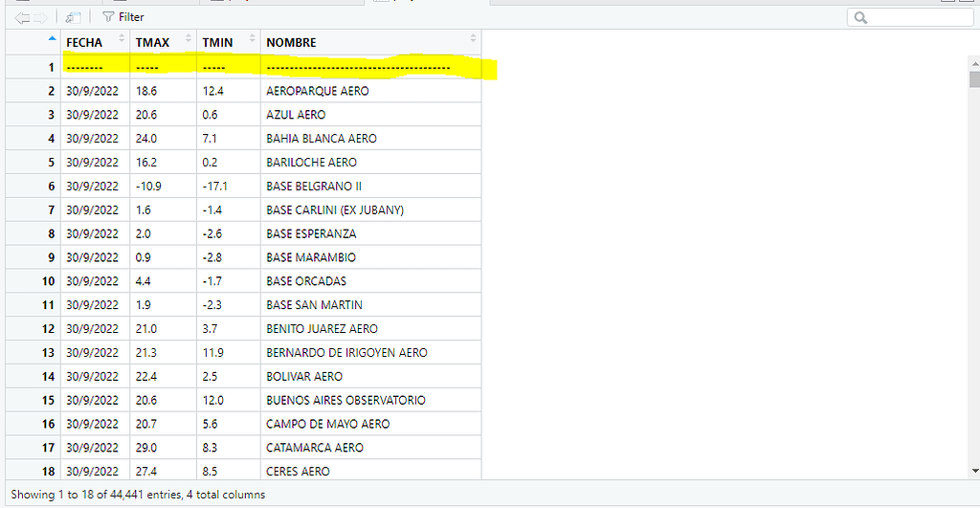Click the forward navigation arrow icon

[40, 17]
